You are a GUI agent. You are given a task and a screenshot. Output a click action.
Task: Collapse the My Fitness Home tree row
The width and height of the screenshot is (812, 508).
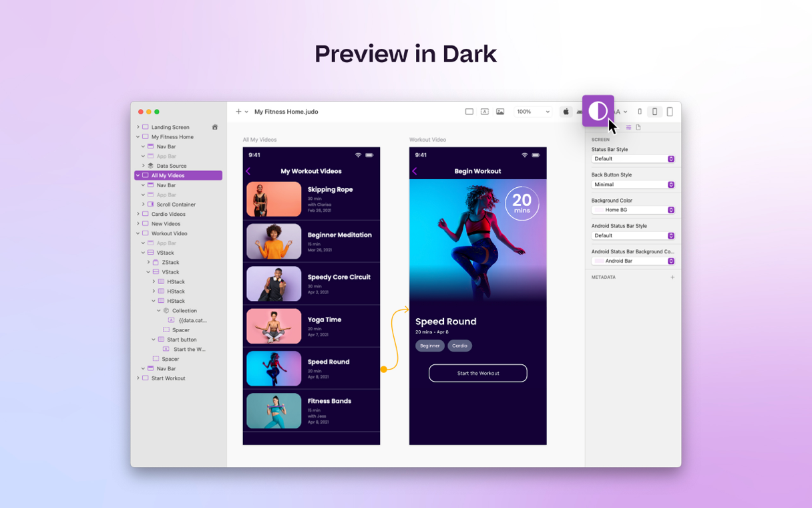[x=138, y=137]
